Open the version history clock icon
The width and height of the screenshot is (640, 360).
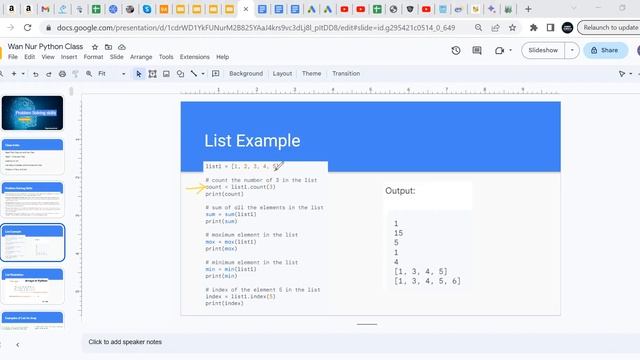click(456, 50)
